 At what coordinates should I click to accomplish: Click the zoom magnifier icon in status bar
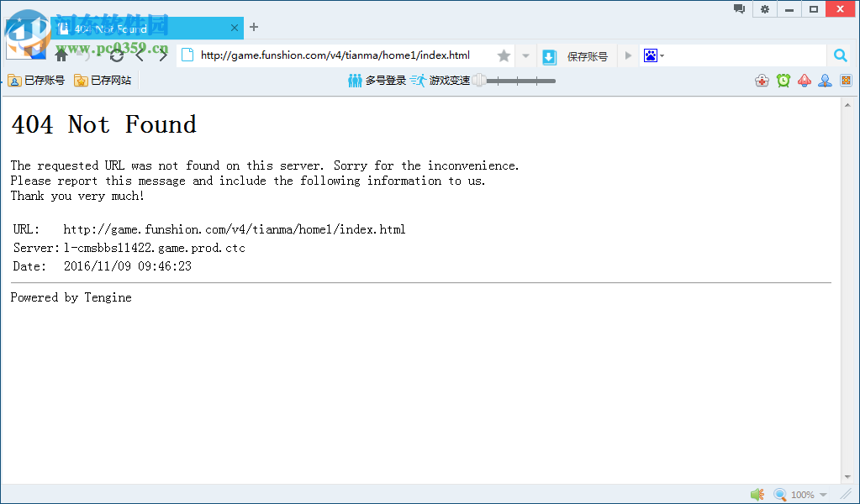click(x=780, y=495)
